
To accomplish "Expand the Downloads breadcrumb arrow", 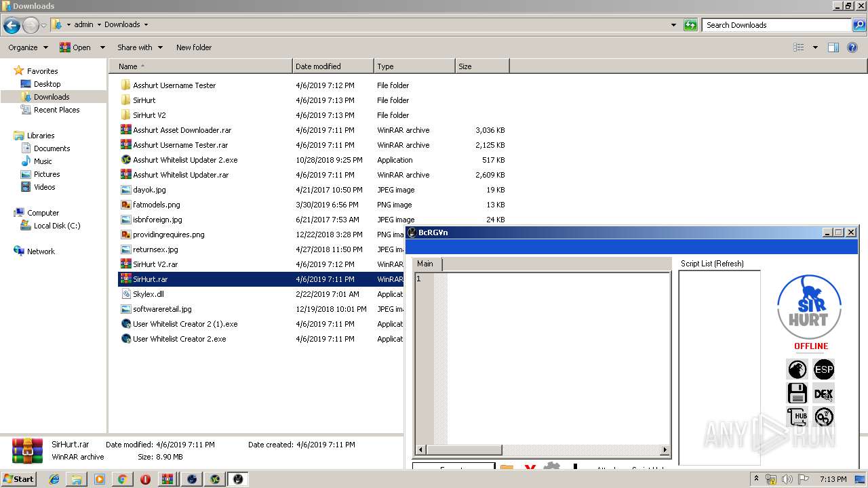I will pyautogui.click(x=145, y=24).
